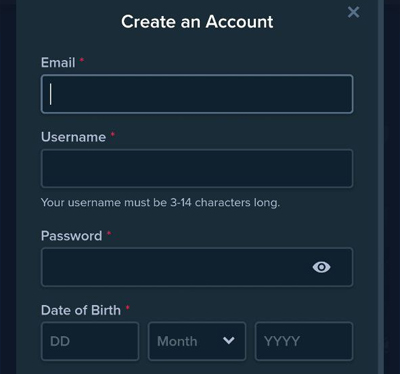The width and height of the screenshot is (400, 374).
Task: Click the red asterisk beside Username
Action: [x=113, y=135]
